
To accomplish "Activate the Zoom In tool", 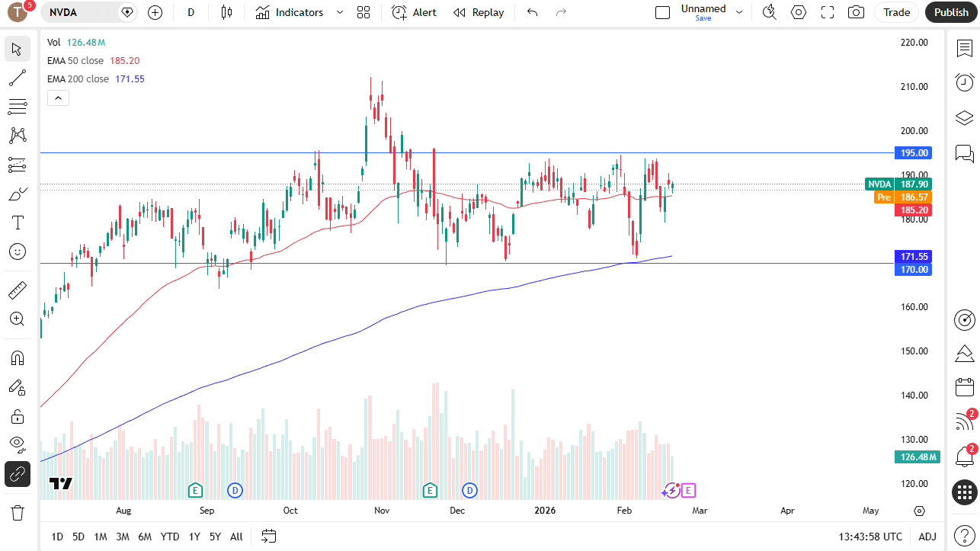I will pyautogui.click(x=18, y=319).
